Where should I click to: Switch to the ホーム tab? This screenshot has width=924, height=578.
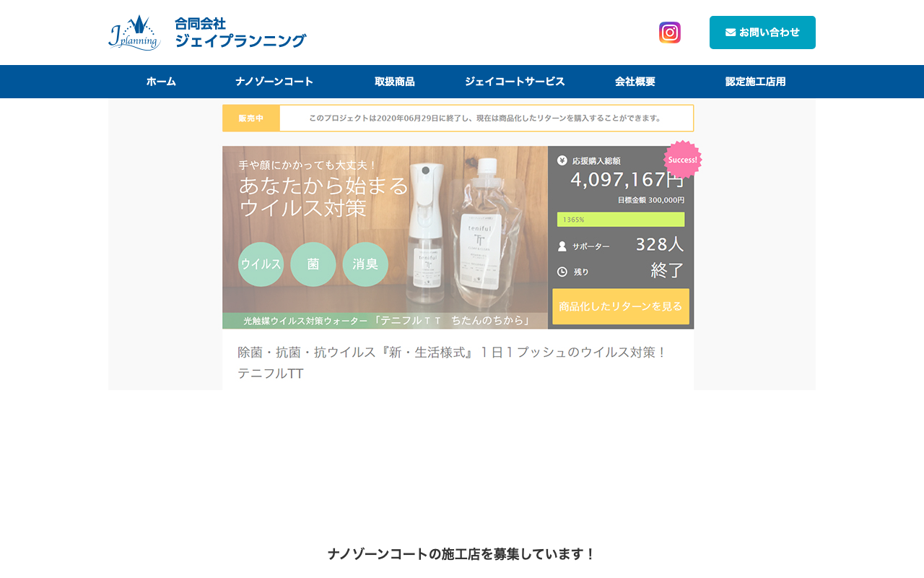[161, 82]
